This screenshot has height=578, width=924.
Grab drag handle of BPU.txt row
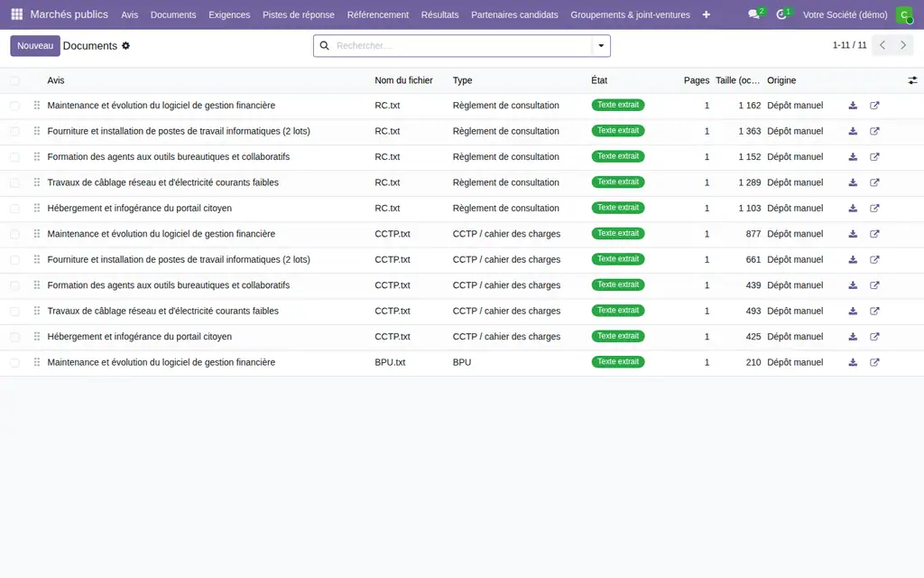pyautogui.click(x=36, y=362)
